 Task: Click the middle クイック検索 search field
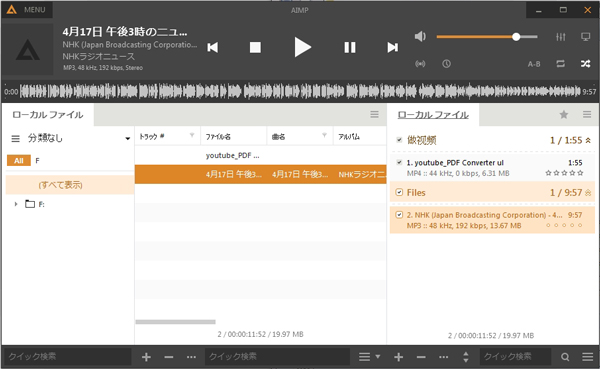tap(277, 357)
